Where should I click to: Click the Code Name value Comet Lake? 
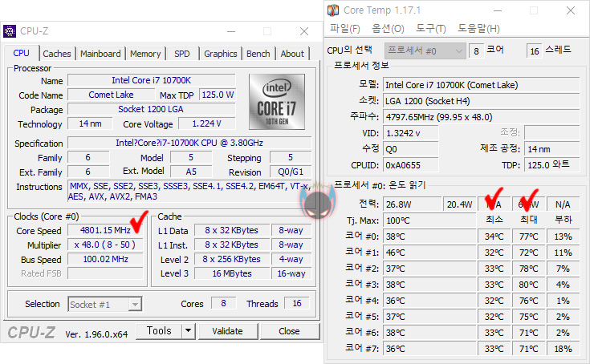pos(111,95)
